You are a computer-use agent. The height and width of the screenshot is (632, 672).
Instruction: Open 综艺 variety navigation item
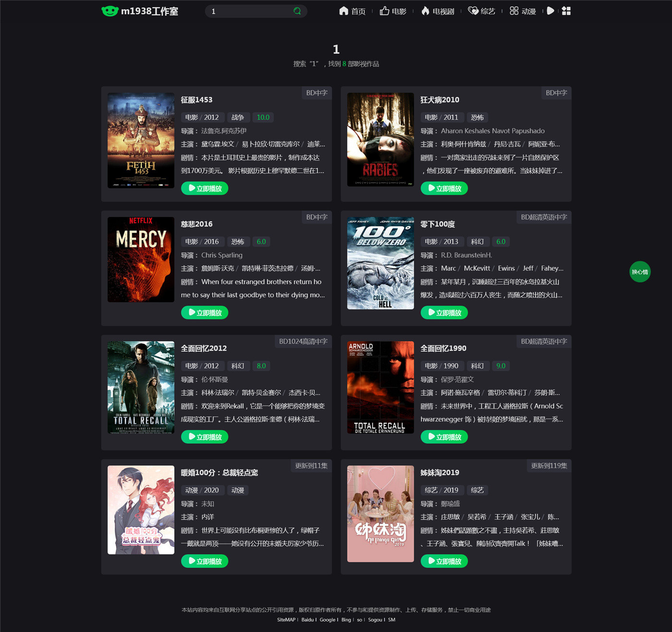481,11
